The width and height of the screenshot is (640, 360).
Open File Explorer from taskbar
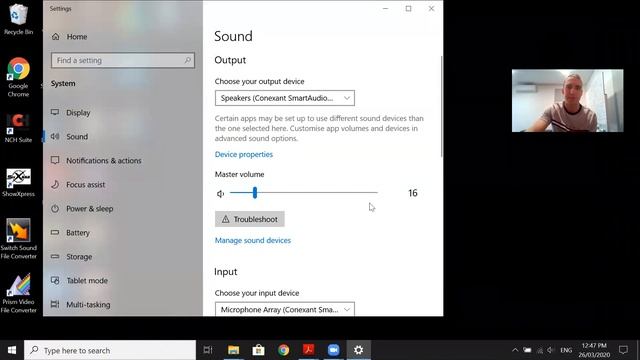(233, 350)
